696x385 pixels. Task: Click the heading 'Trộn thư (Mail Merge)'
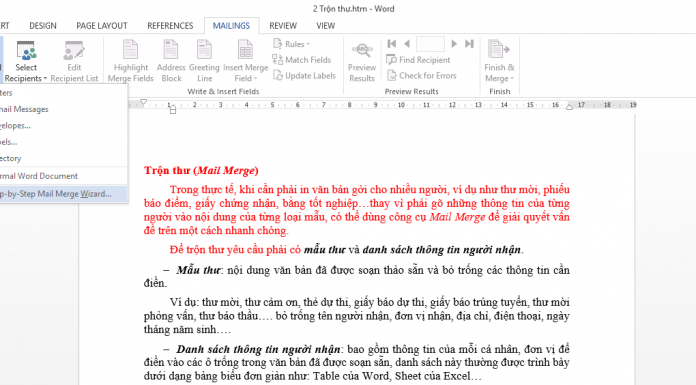pos(201,171)
